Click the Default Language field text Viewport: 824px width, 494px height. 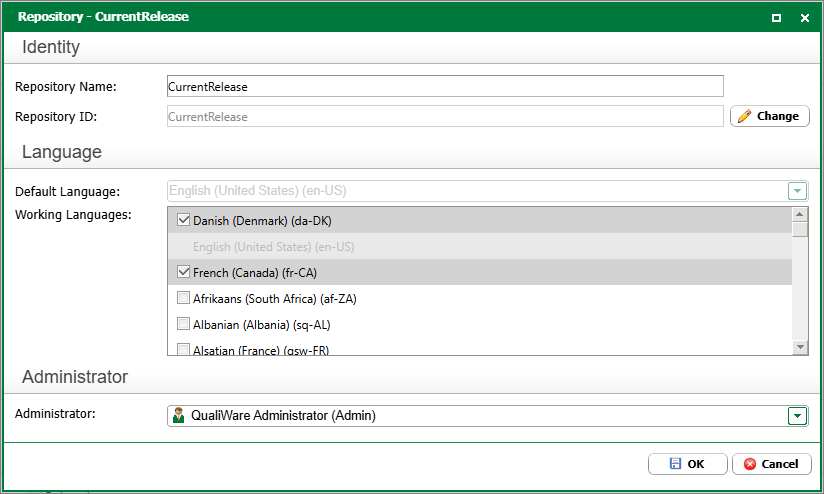point(258,190)
